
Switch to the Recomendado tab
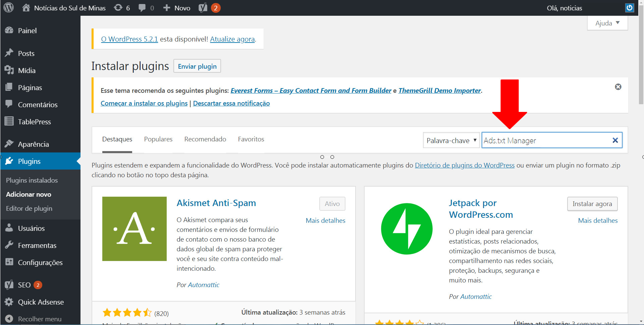tap(205, 139)
